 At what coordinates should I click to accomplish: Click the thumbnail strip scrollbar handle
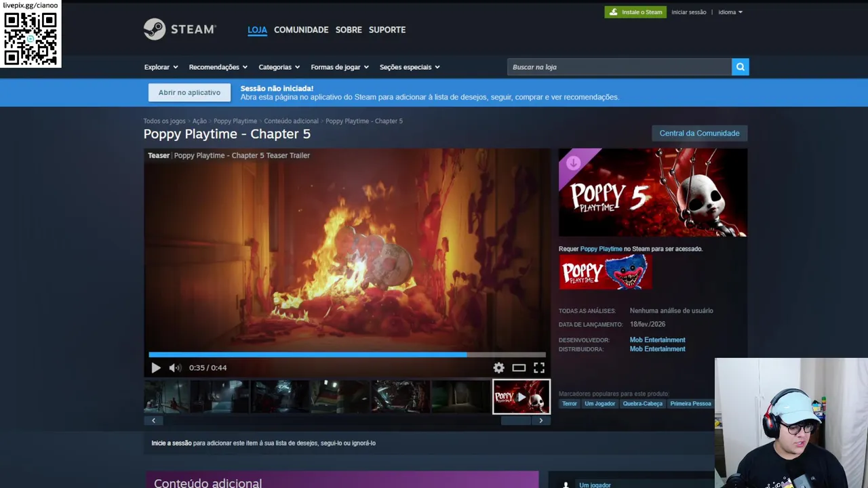[x=515, y=421]
